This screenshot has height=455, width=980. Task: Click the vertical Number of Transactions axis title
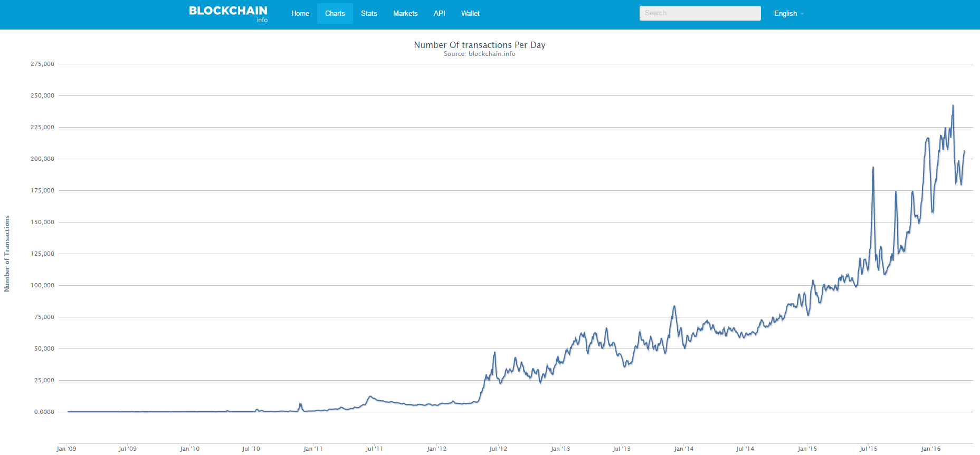click(7, 254)
